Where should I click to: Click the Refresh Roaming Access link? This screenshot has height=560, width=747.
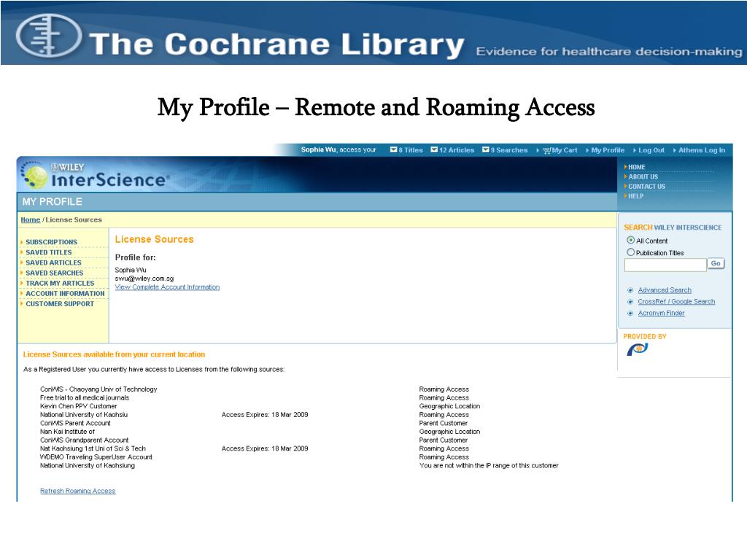77,491
